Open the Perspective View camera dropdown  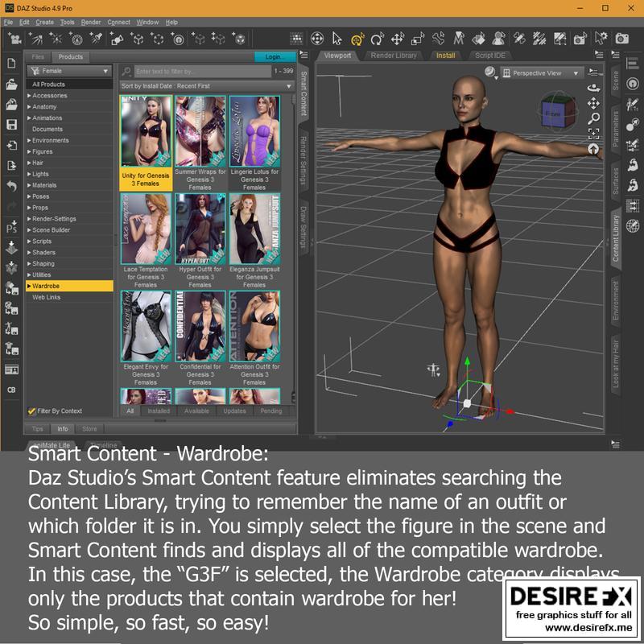[542, 73]
